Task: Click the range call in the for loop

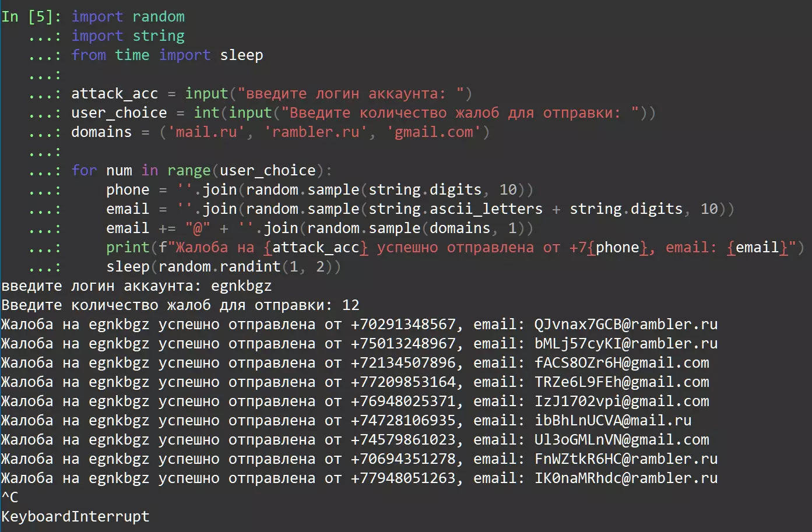Action: (189, 170)
